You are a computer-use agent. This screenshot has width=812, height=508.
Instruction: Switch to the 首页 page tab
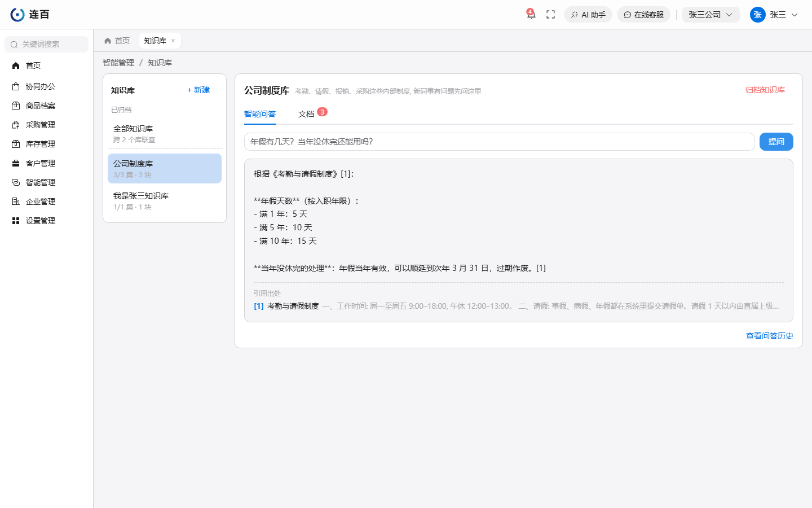pos(117,41)
